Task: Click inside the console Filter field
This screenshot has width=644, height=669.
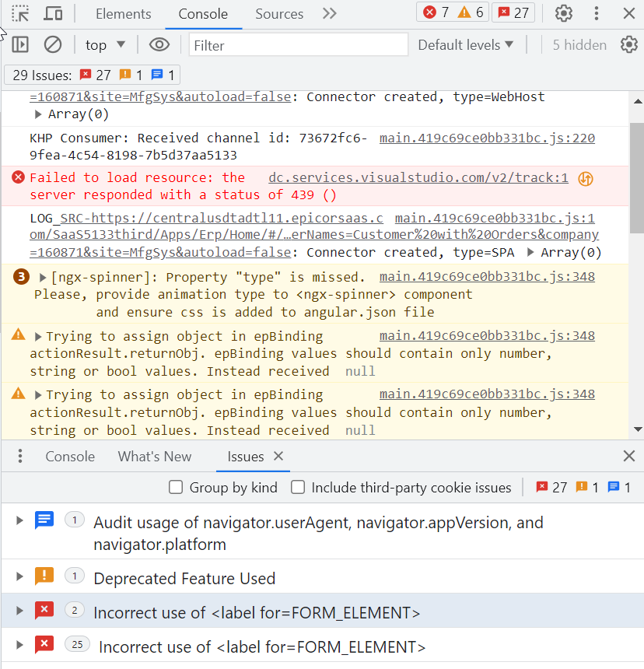Action: (x=298, y=44)
